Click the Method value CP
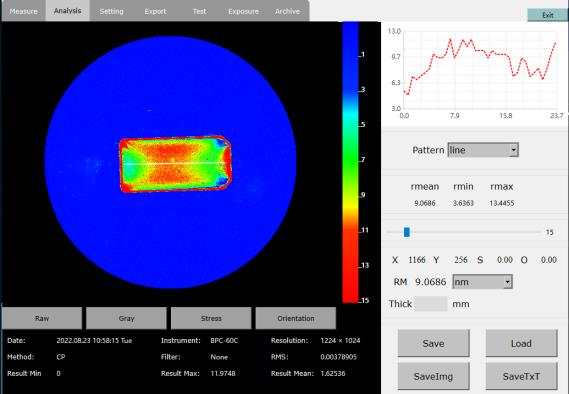The height and width of the screenshot is (394, 569). click(x=61, y=357)
